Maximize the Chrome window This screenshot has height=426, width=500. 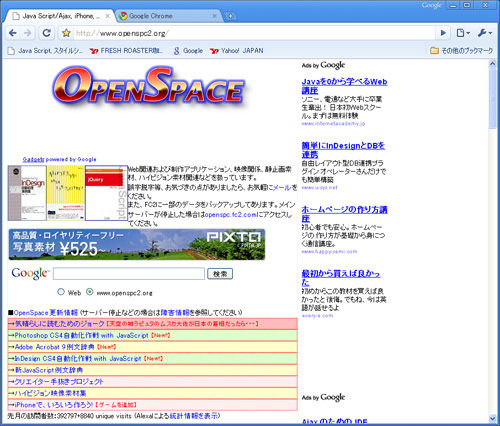467,5
